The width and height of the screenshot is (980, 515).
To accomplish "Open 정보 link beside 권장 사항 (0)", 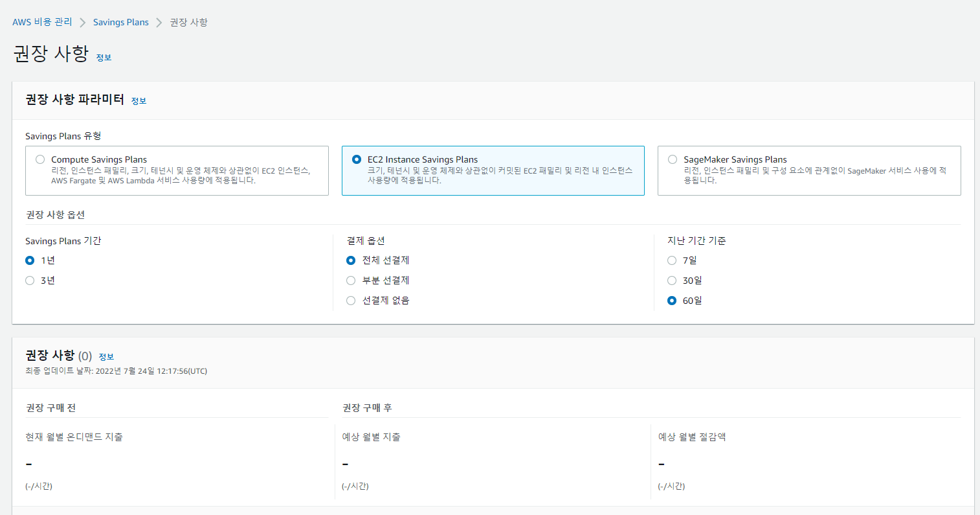I will click(106, 357).
